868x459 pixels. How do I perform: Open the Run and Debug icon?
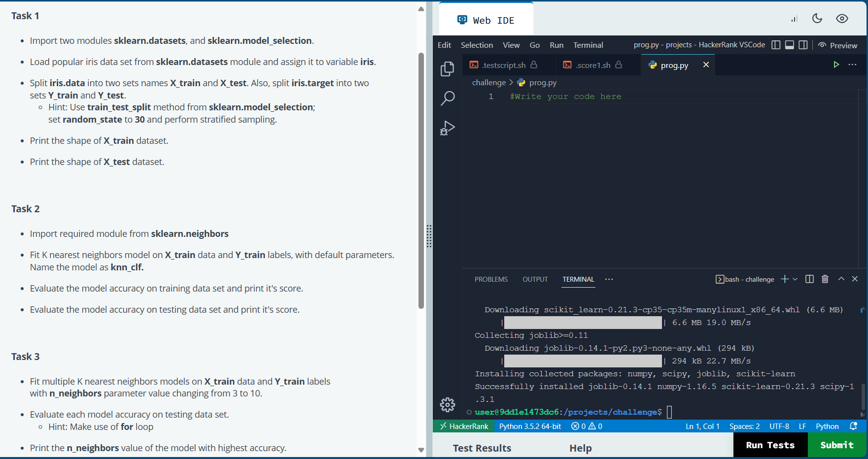click(x=447, y=128)
